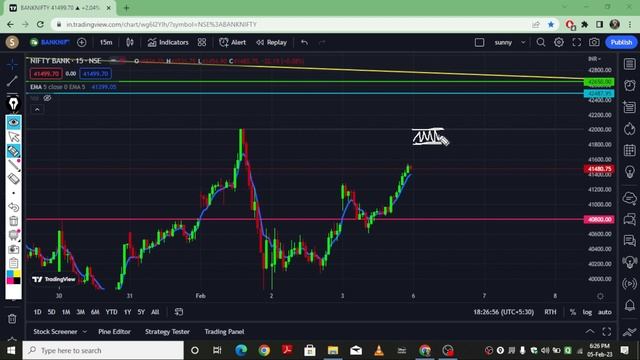The height and width of the screenshot is (360, 640).
Task: Set date range to YTD
Action: click(x=111, y=312)
